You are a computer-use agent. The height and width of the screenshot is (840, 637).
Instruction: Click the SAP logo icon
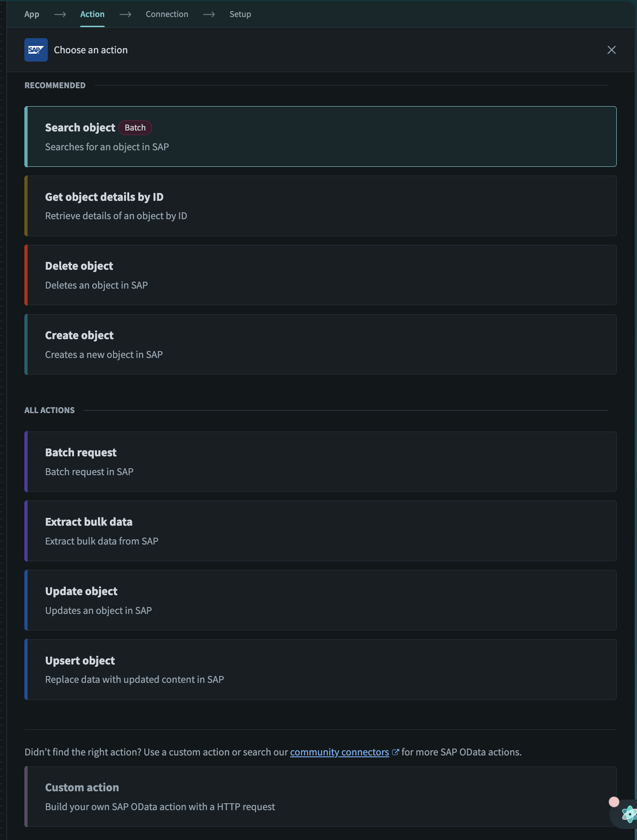[36, 50]
